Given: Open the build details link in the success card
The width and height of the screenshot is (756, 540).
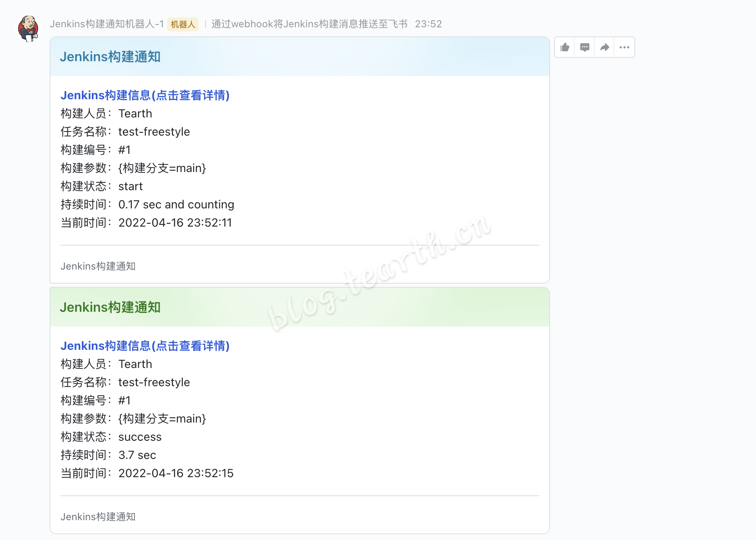Looking at the screenshot, I should click(x=145, y=346).
